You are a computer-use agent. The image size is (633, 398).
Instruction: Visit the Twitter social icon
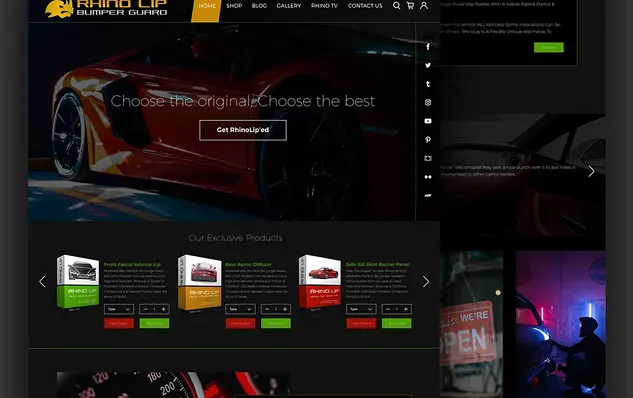coord(428,65)
